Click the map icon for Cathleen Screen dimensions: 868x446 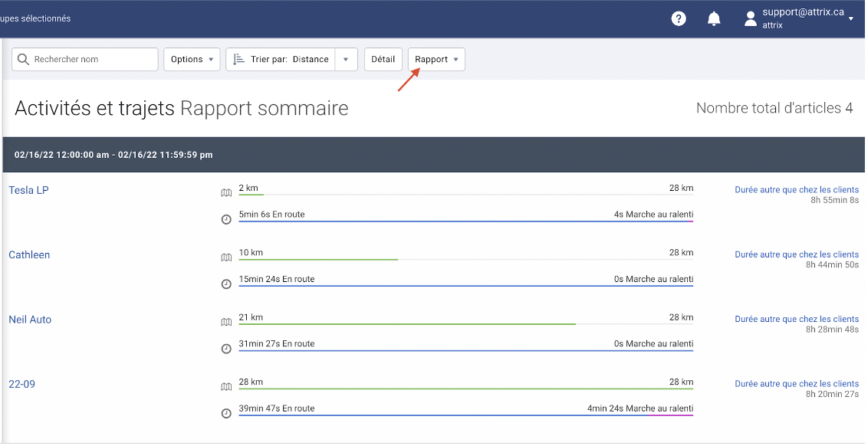tap(226, 257)
